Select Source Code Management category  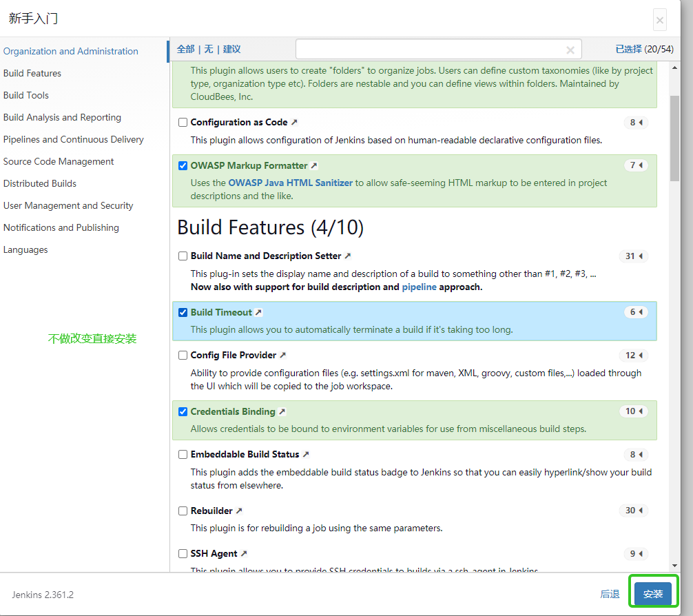tap(59, 161)
